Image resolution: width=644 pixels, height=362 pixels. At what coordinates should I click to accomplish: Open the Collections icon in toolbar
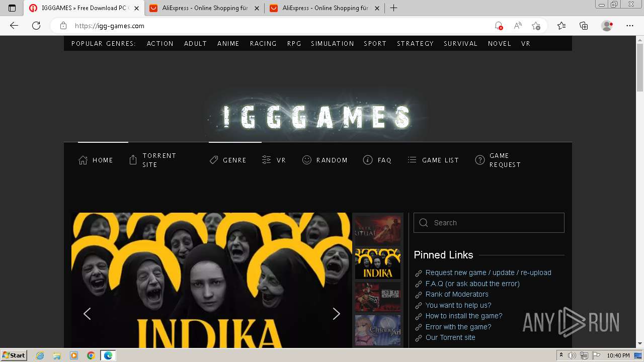click(x=584, y=26)
